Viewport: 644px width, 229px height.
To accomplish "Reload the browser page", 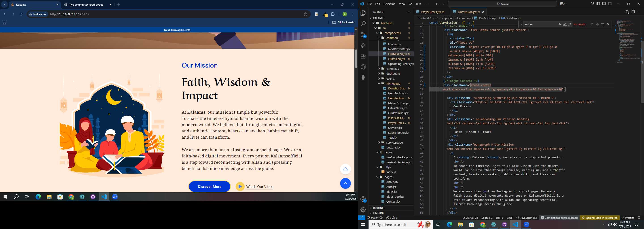I will pos(21,14).
